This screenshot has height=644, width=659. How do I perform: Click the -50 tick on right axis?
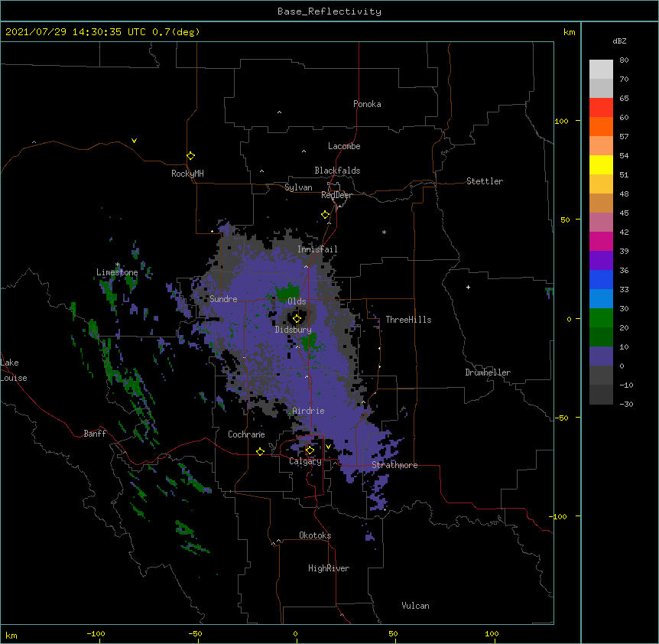tap(561, 418)
